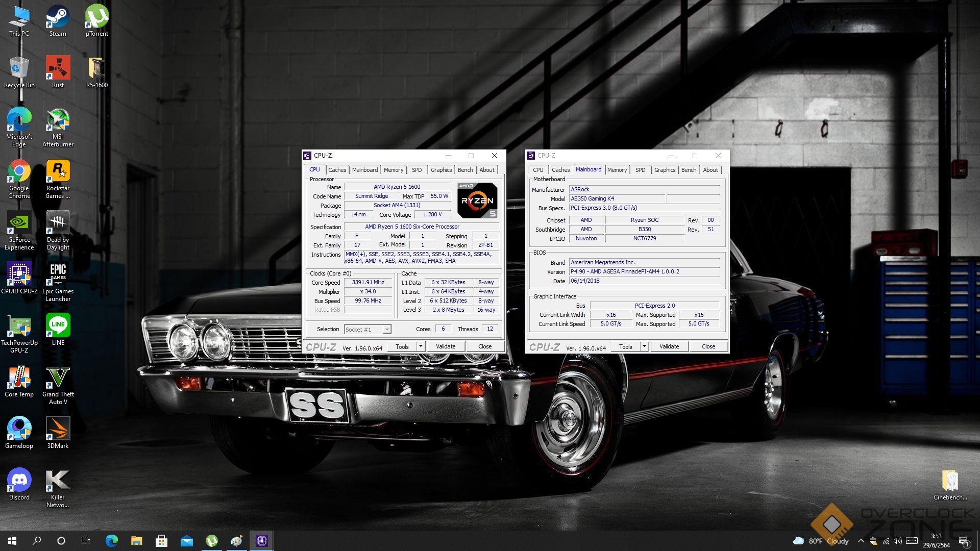Open the Tools dropdown arrow in right CPU-Z window

click(x=644, y=346)
